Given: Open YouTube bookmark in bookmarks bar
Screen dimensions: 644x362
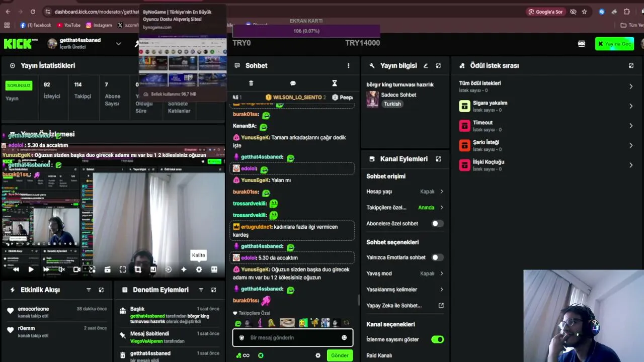Looking at the screenshot, I should coord(69,25).
